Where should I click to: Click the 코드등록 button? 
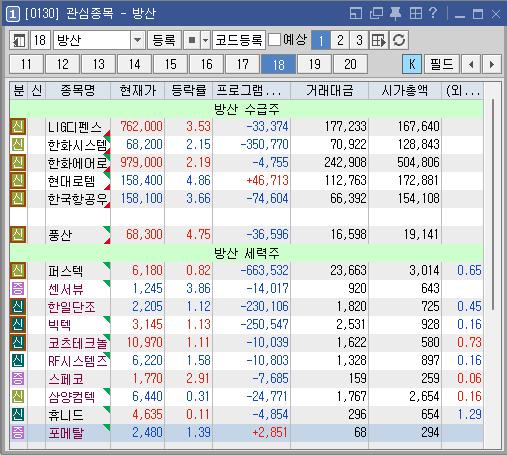click(239, 40)
